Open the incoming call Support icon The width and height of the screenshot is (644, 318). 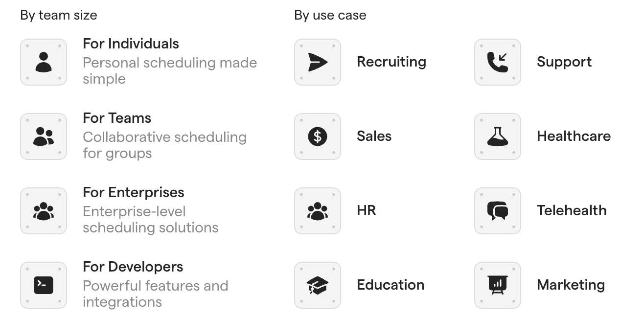497,62
